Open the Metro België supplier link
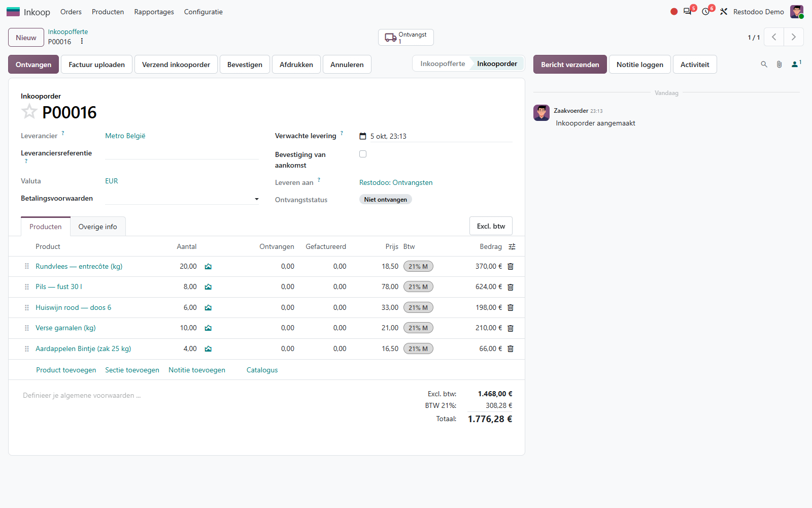The width and height of the screenshot is (812, 508). [125, 136]
